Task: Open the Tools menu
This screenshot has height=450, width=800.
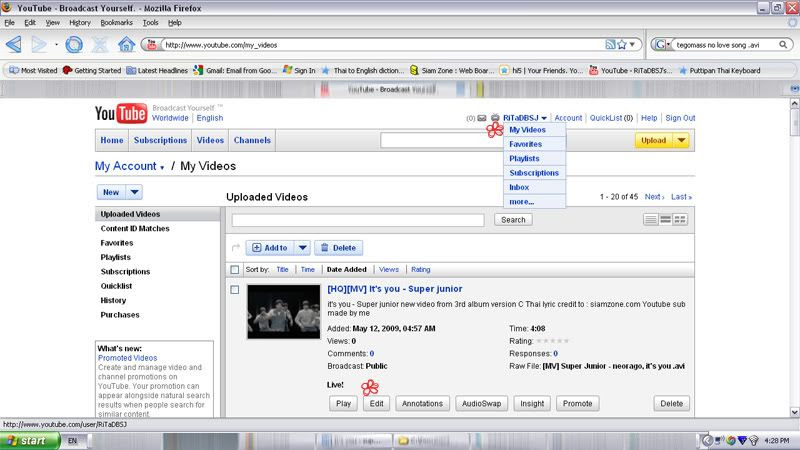Action: tap(151, 22)
